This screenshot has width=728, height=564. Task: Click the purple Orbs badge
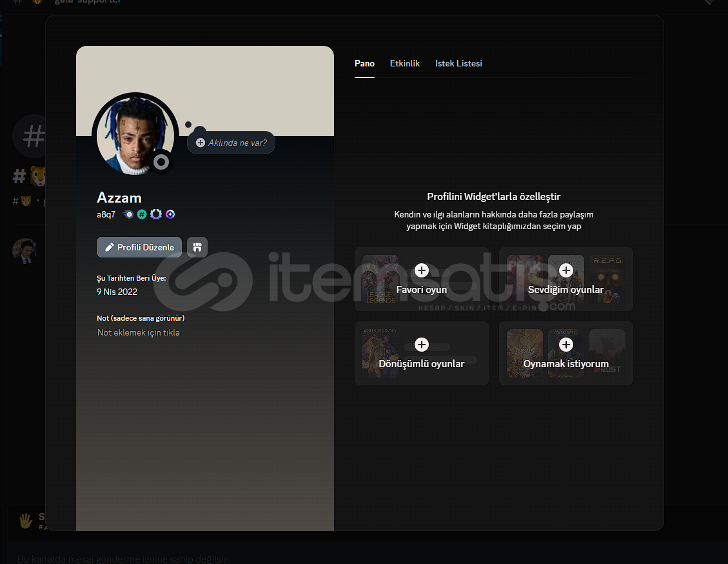(x=170, y=214)
